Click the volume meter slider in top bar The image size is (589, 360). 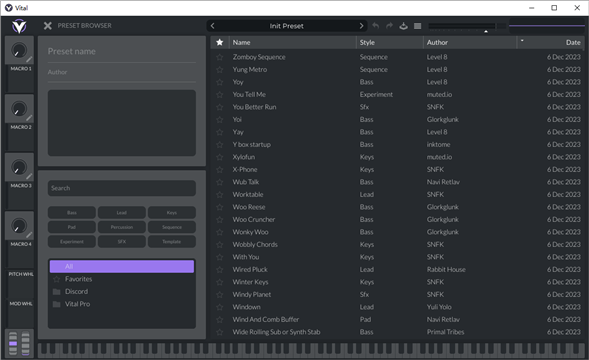(467, 26)
